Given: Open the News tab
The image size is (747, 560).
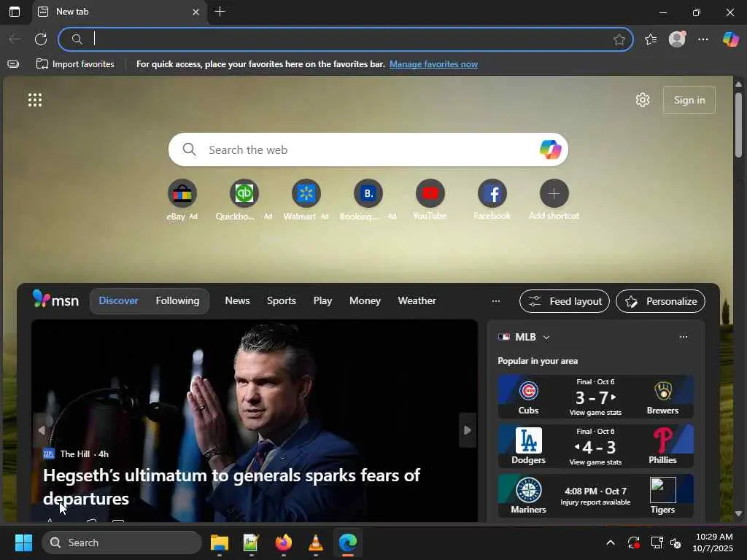Looking at the screenshot, I should 237,301.
